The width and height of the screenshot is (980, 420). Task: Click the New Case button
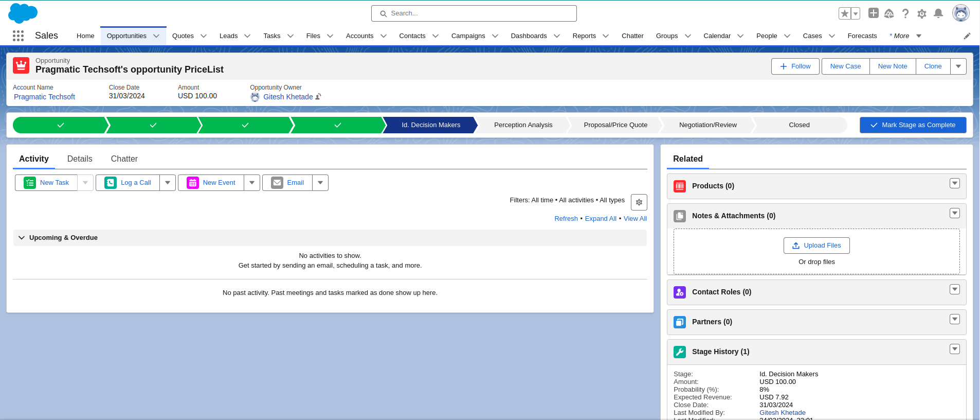[x=845, y=66]
